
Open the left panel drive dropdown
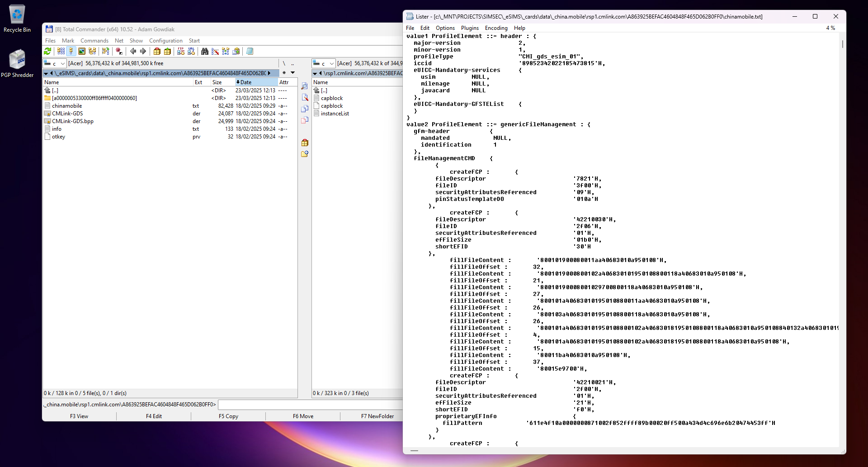click(x=62, y=64)
